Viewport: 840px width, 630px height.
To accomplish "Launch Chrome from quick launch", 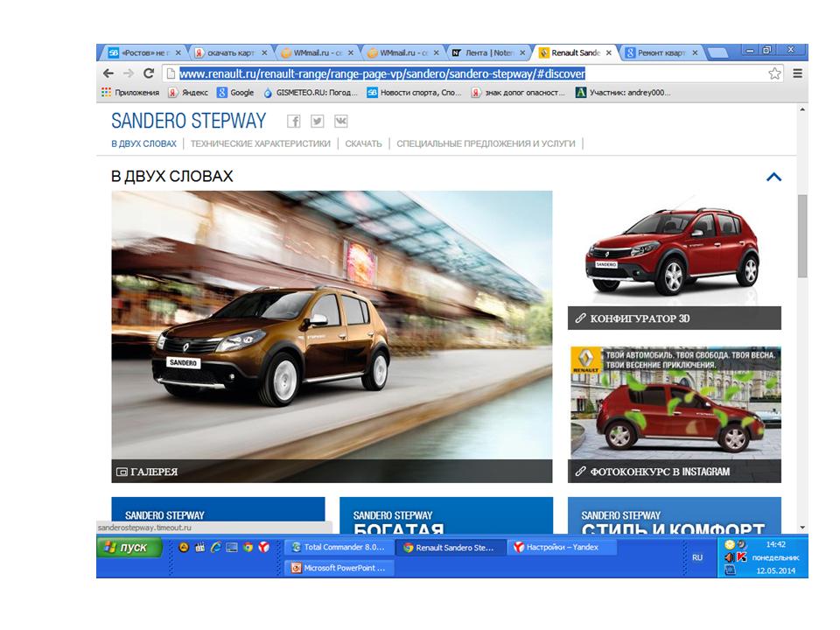I will pyautogui.click(x=248, y=547).
